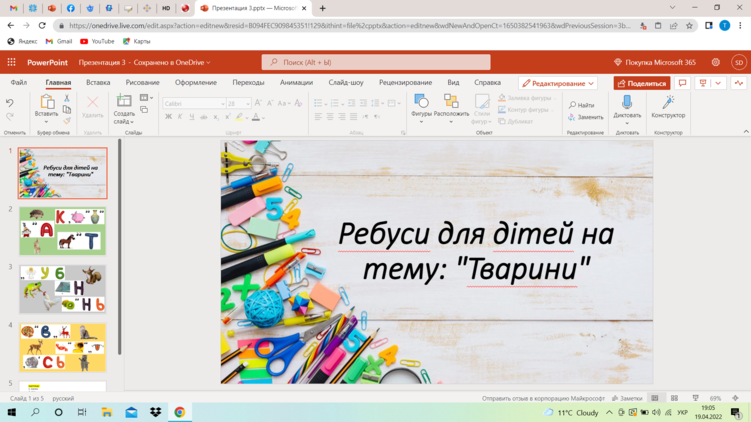Viewport: 751px width, 422px height.
Task: Open the settings gear in PowerPoint header
Action: pos(716,62)
